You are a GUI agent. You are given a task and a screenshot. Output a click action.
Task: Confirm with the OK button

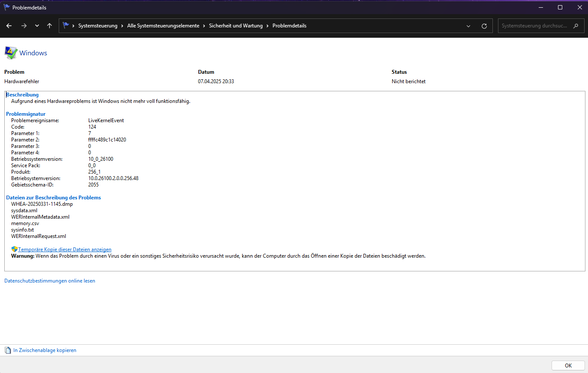coord(568,366)
